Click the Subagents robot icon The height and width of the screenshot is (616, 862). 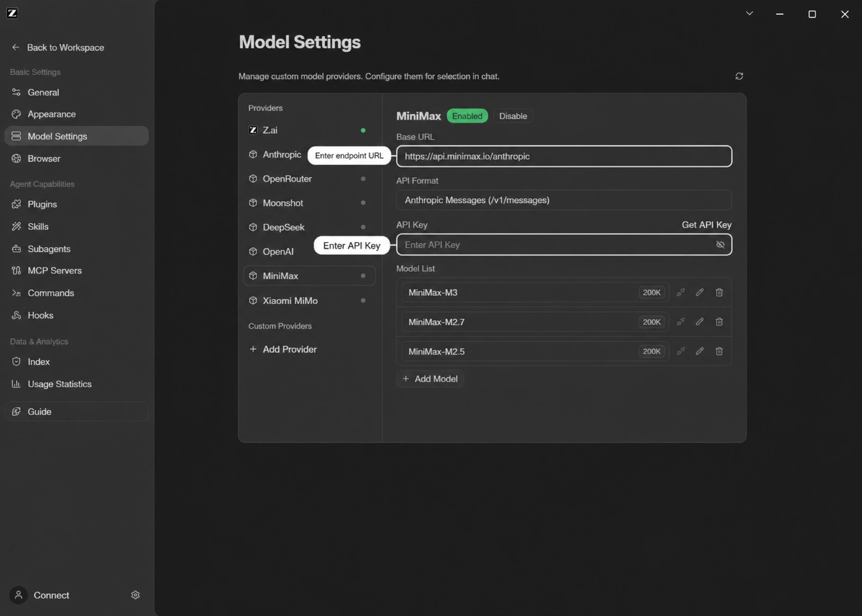pyautogui.click(x=16, y=249)
